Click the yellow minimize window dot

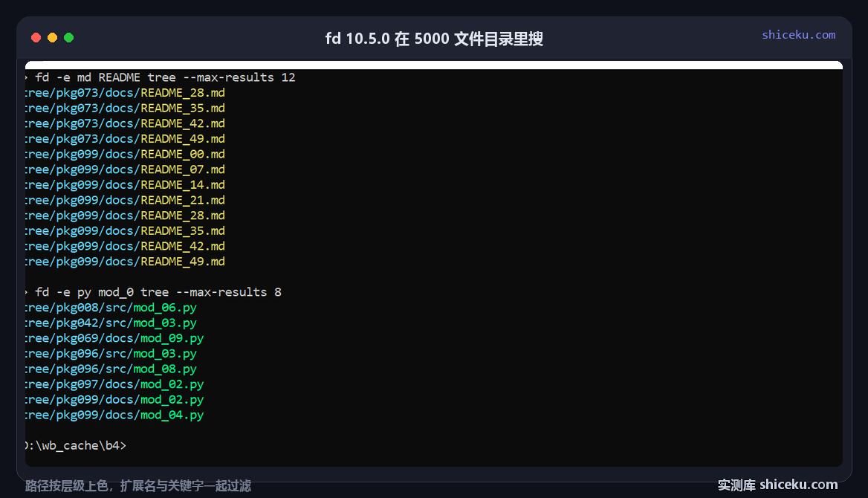pos(53,38)
